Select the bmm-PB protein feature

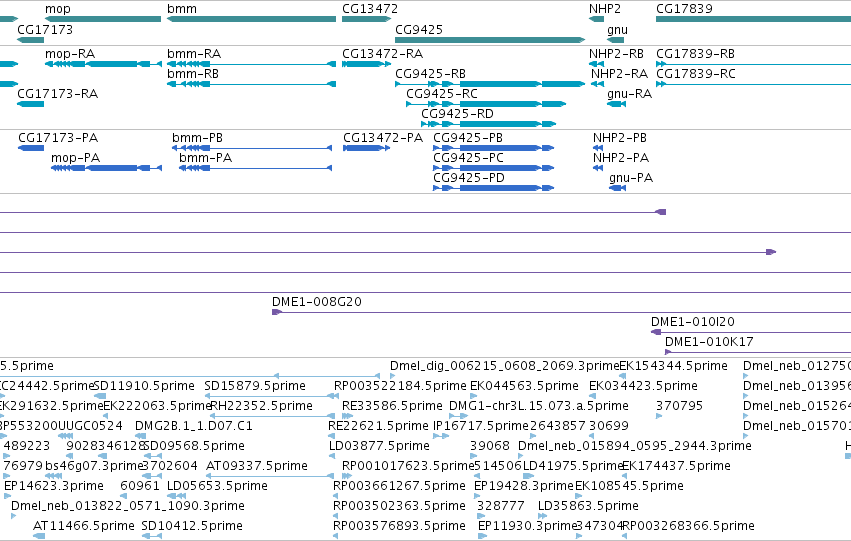(252, 148)
